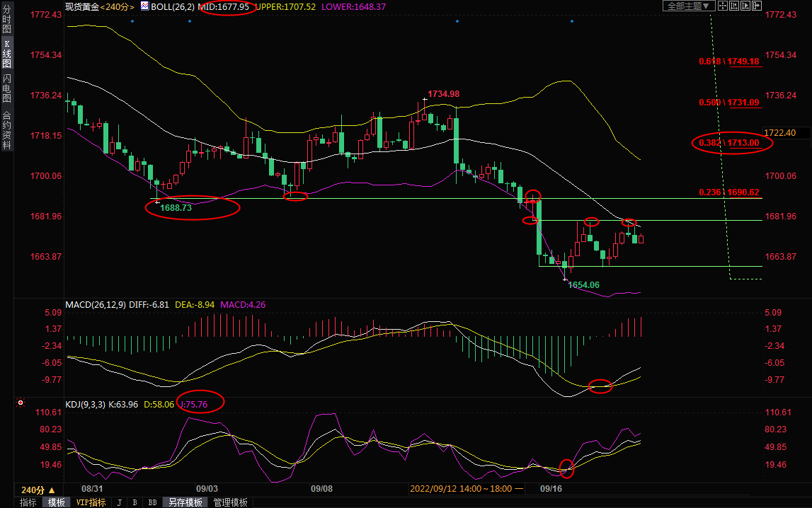
Task: Click the 管理模板 button
Action: 231,502
